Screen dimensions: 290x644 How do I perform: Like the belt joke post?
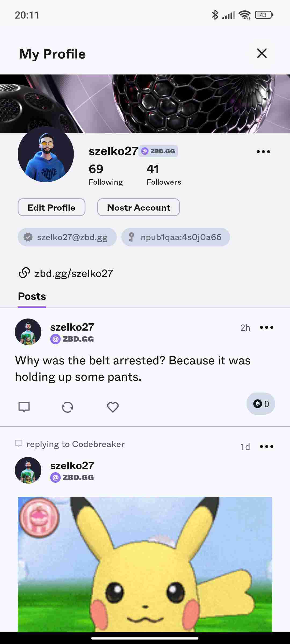click(113, 407)
